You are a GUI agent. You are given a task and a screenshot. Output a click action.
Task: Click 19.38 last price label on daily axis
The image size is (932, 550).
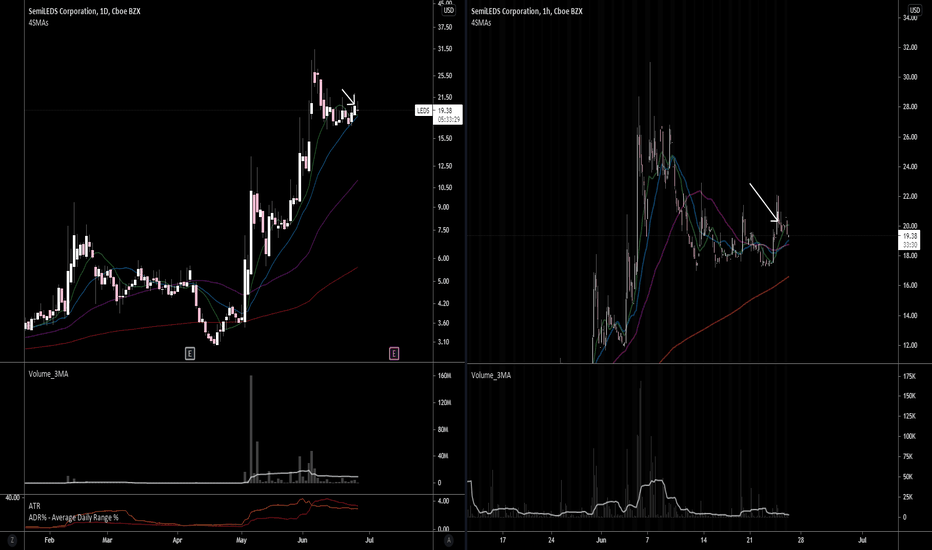[445, 111]
